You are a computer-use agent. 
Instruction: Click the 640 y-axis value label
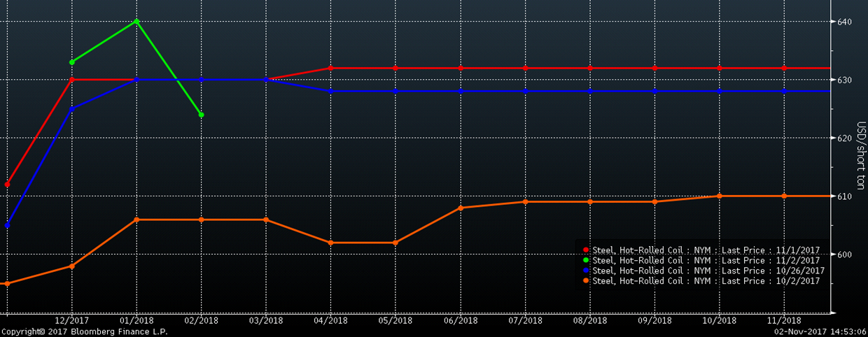[845, 22]
